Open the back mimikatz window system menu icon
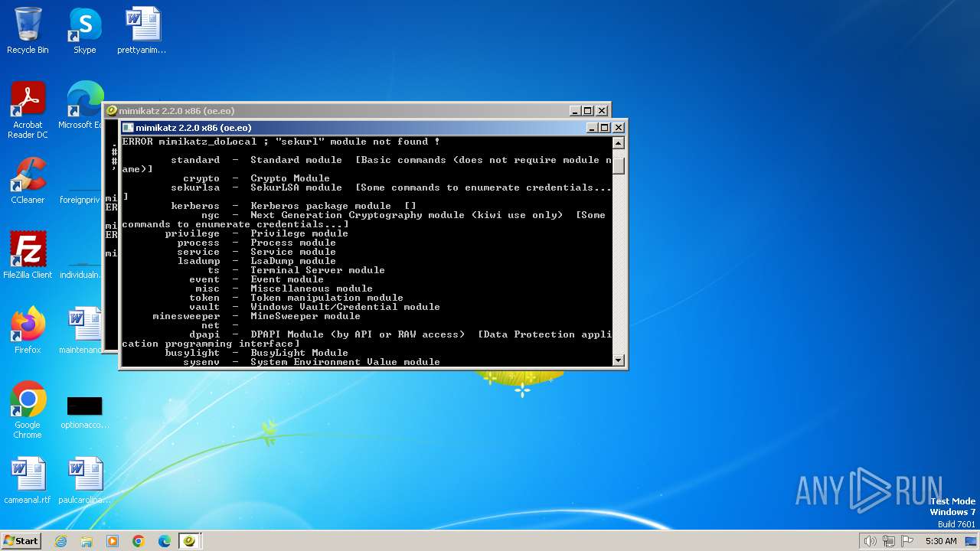This screenshot has height=551, width=980. coord(112,111)
